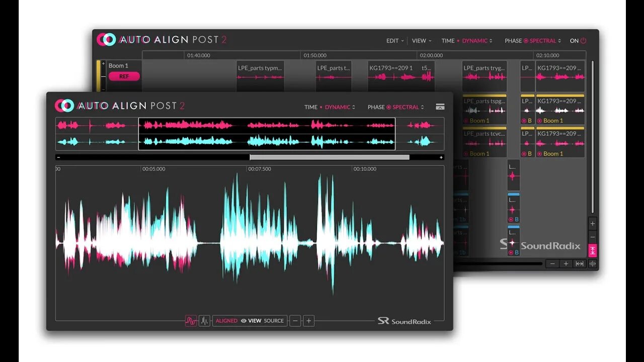The image size is (644, 362).
Task: Click the back window Auto Align logo
Action: (162, 40)
